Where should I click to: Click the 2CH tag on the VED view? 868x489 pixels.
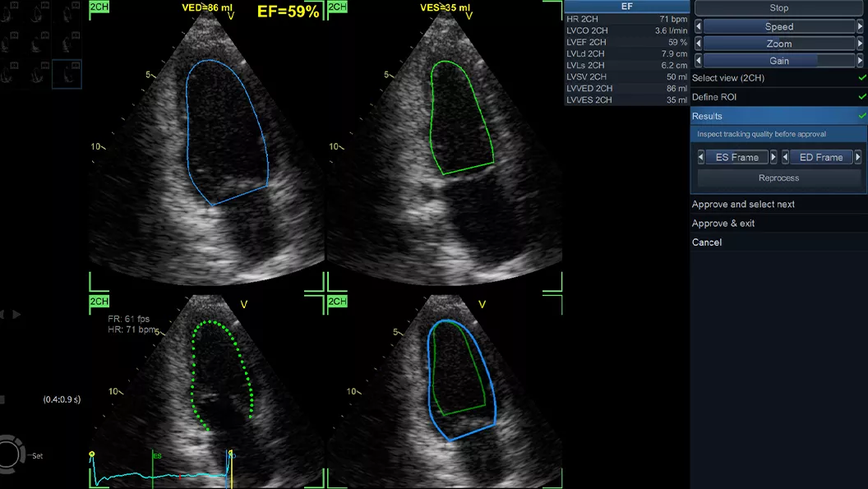click(99, 7)
